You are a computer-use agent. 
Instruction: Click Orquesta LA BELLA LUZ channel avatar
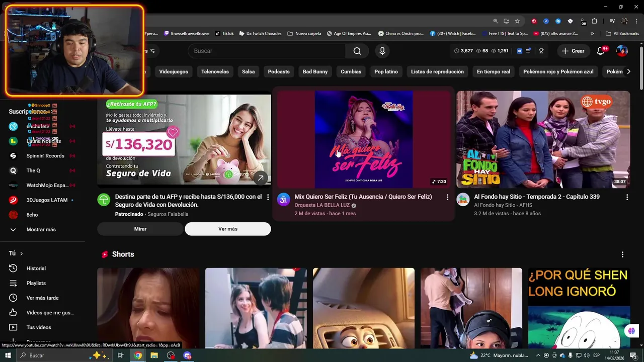[x=283, y=200]
